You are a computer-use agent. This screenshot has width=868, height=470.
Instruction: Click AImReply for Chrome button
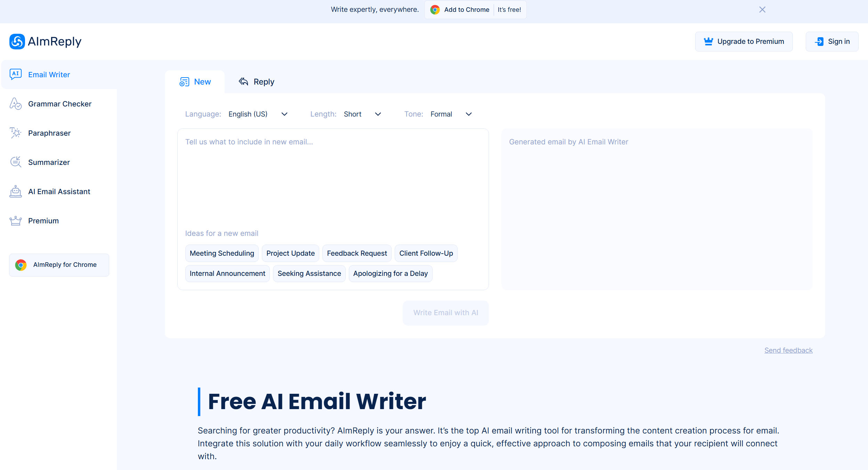(59, 265)
